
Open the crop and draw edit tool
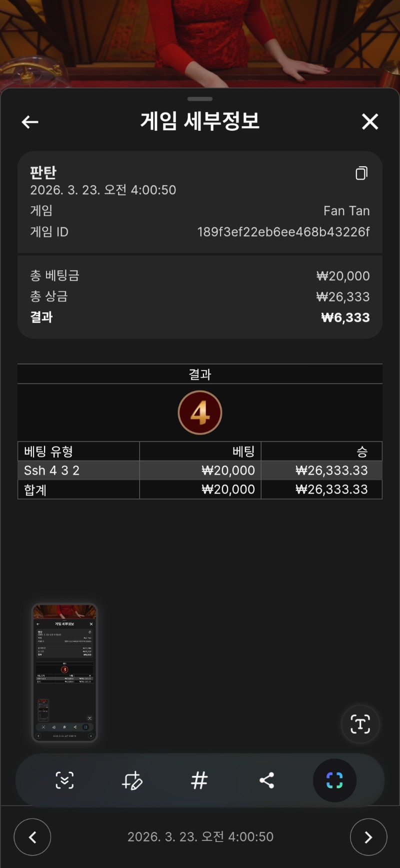click(132, 780)
